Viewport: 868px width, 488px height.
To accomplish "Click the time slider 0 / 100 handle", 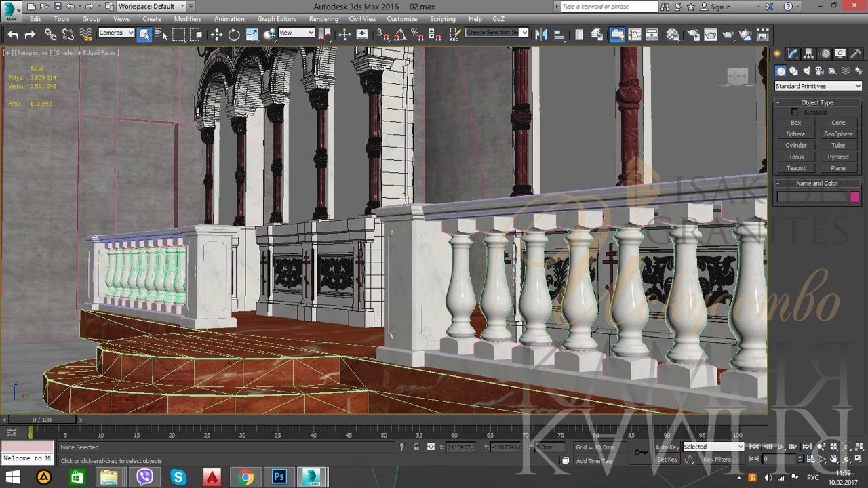I will [x=42, y=420].
